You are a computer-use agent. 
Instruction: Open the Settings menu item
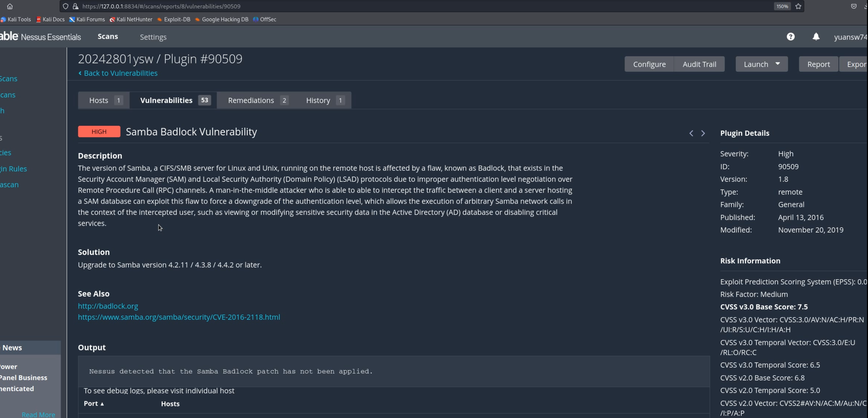153,37
